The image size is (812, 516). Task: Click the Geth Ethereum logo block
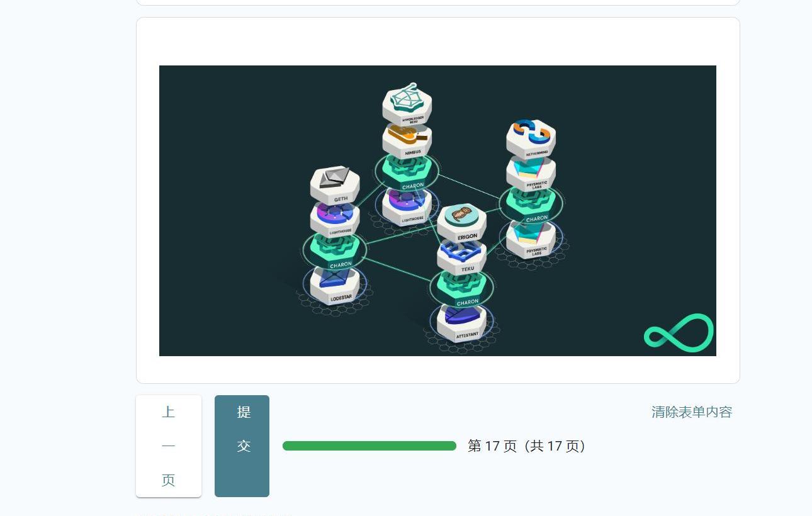point(335,185)
